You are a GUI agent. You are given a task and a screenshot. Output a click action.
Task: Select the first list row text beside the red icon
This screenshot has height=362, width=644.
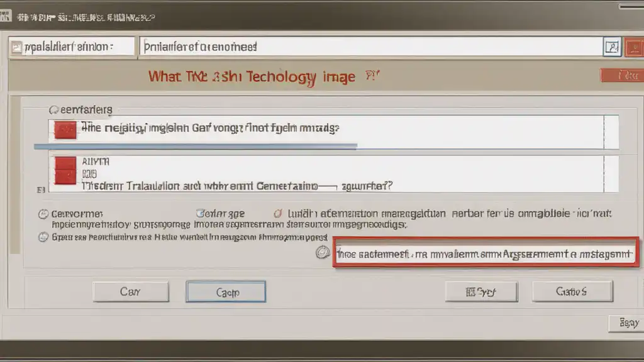coord(210,128)
